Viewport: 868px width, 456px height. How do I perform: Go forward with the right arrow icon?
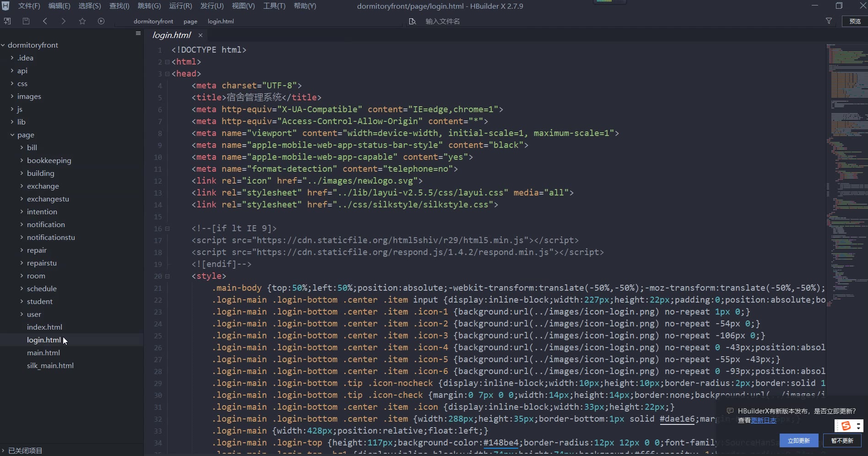tap(64, 21)
